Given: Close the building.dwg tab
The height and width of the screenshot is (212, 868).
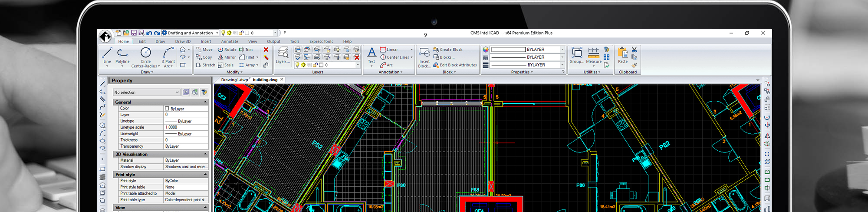Looking at the screenshot, I should click(x=282, y=79).
